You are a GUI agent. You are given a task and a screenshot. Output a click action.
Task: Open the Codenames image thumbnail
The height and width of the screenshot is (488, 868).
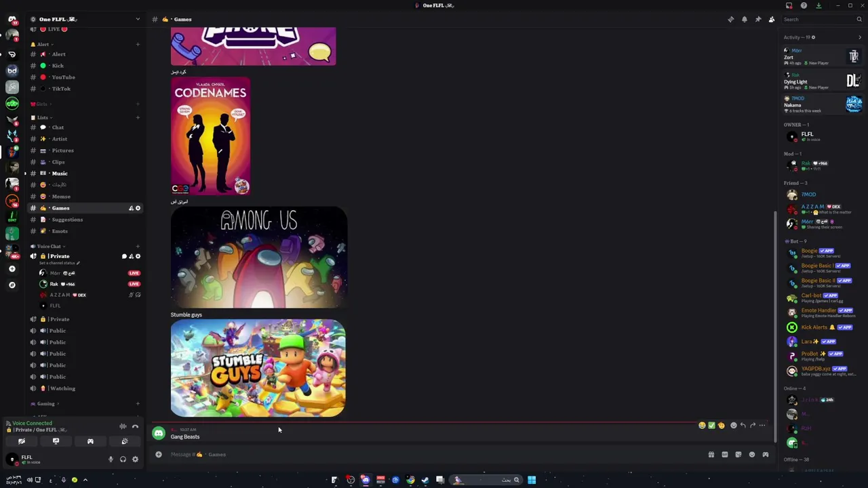tap(210, 136)
